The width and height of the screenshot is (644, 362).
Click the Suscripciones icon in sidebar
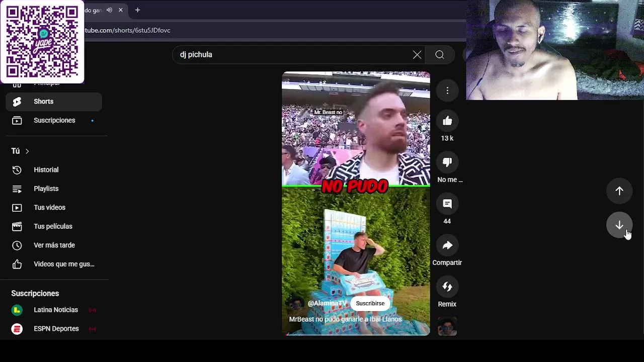click(x=17, y=121)
